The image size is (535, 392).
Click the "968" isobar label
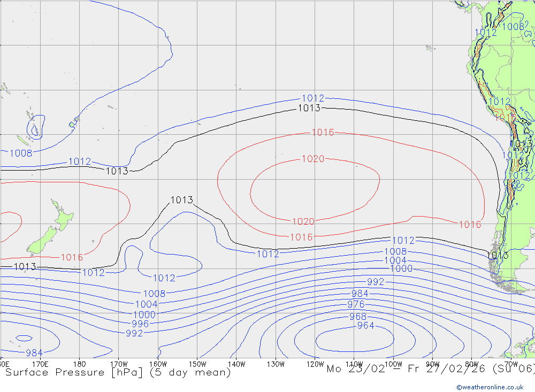point(358,317)
